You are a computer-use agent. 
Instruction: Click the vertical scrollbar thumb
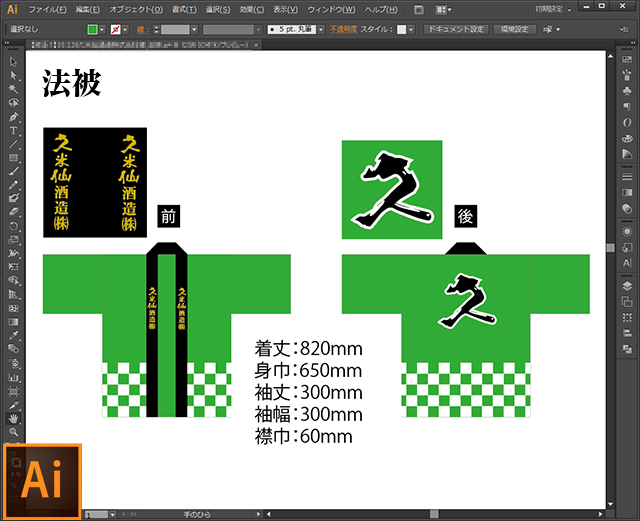(x=611, y=248)
